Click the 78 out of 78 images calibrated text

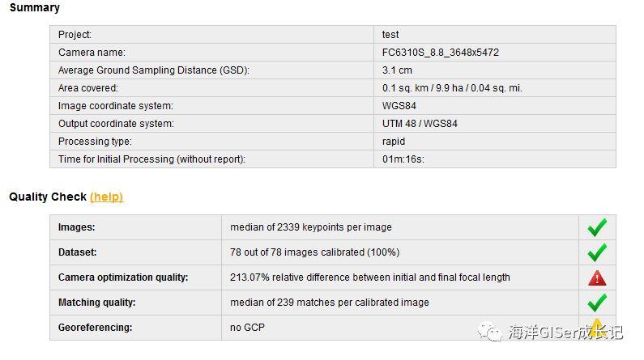click(314, 252)
